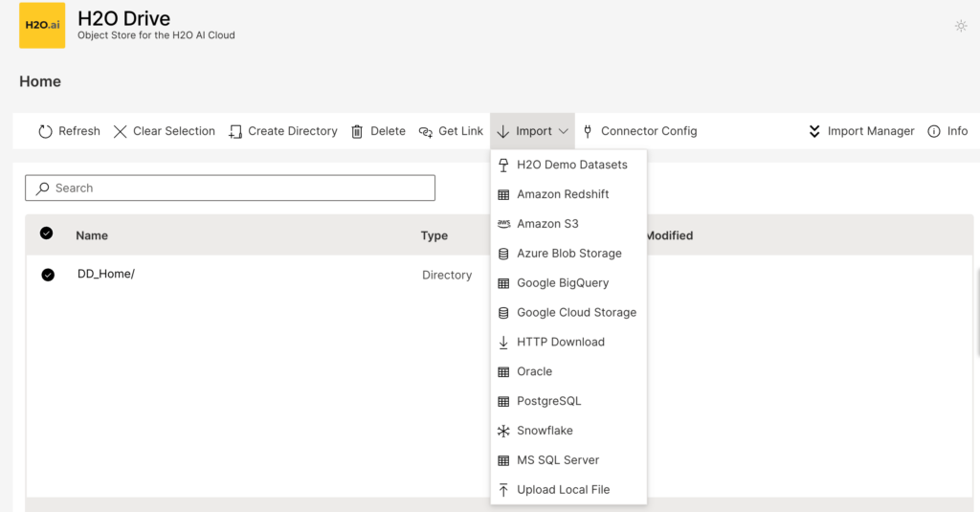The width and height of the screenshot is (980, 512).
Task: Pick Google Cloud Storage from the menu
Action: [x=568, y=313]
